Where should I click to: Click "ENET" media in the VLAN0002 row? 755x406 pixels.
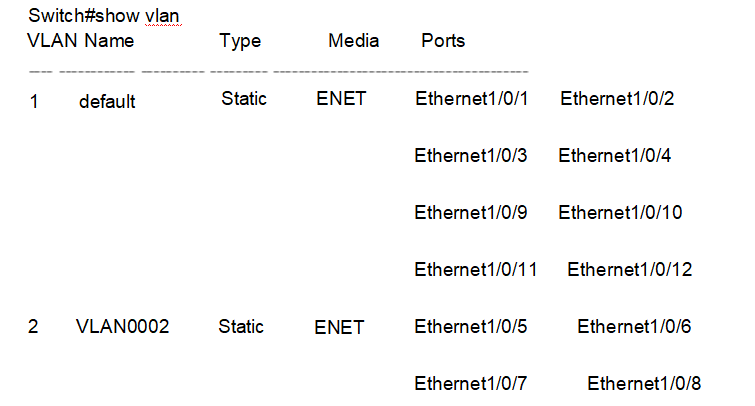(x=339, y=327)
